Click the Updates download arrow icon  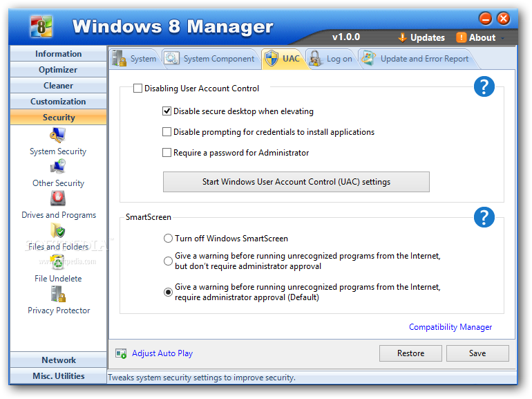point(402,38)
